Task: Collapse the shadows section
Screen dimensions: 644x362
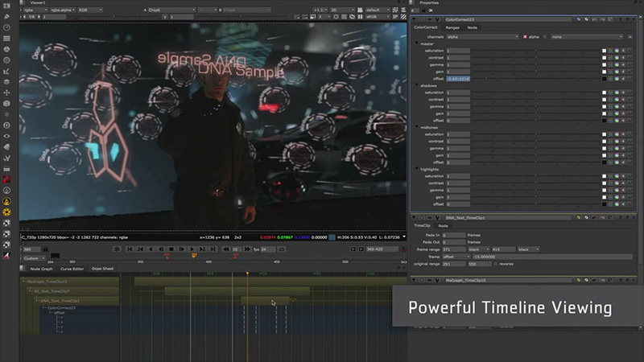Action: (x=417, y=85)
